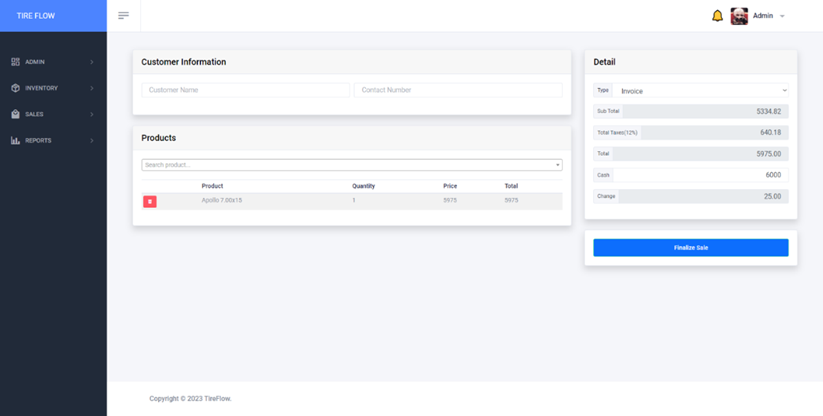
Task: Click the Admin user avatar picture
Action: pos(739,16)
